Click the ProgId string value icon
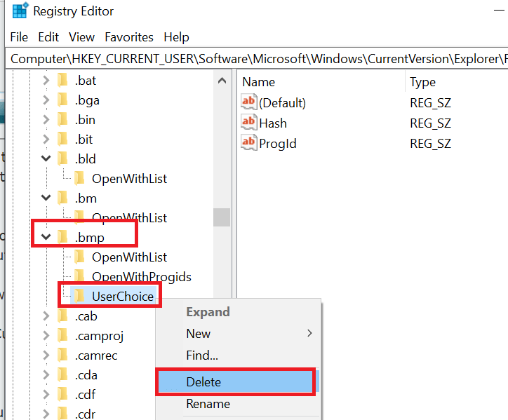508x420 pixels. 249,142
